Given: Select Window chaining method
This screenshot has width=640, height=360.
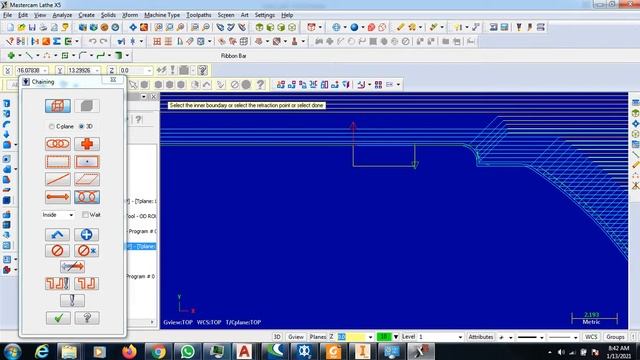Looking at the screenshot, I should click(58, 162).
